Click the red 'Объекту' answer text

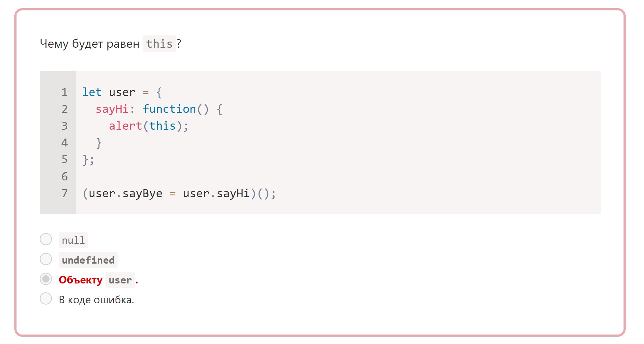point(80,279)
